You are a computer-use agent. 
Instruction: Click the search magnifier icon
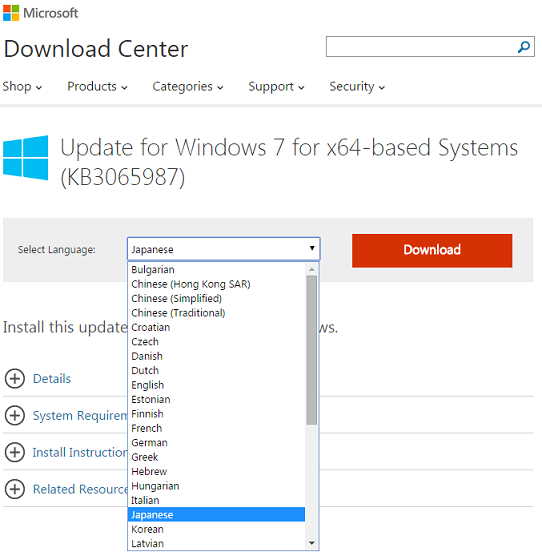(x=524, y=46)
